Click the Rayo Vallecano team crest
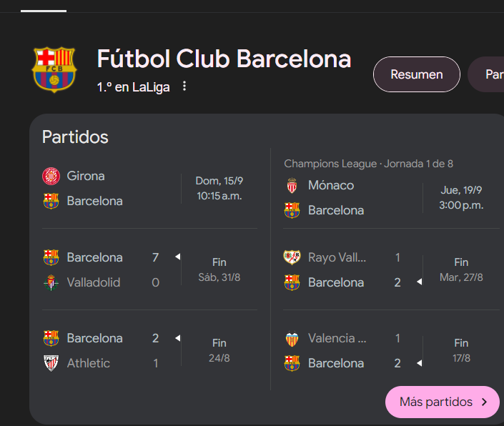 [x=292, y=257]
